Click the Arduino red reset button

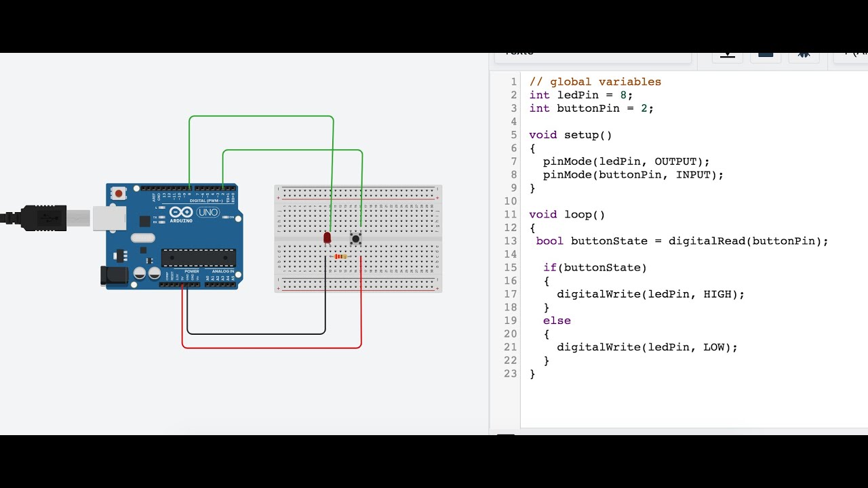(119, 193)
